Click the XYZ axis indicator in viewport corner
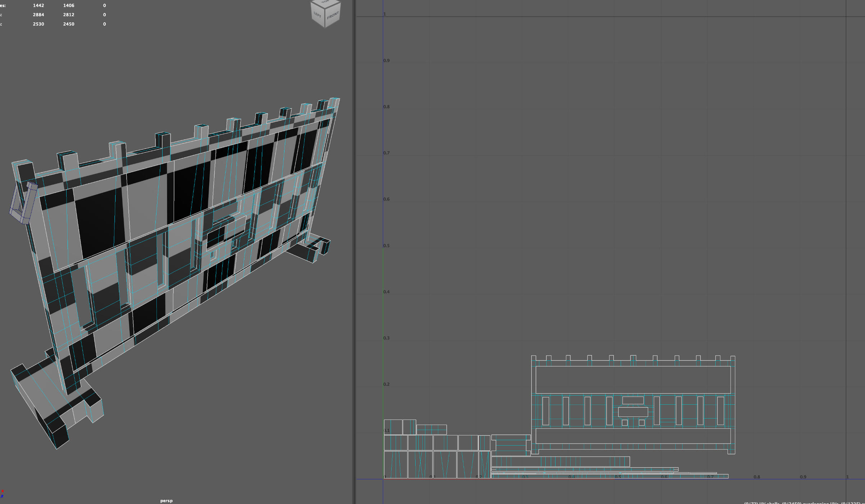The height and width of the screenshot is (504, 865). (2, 493)
